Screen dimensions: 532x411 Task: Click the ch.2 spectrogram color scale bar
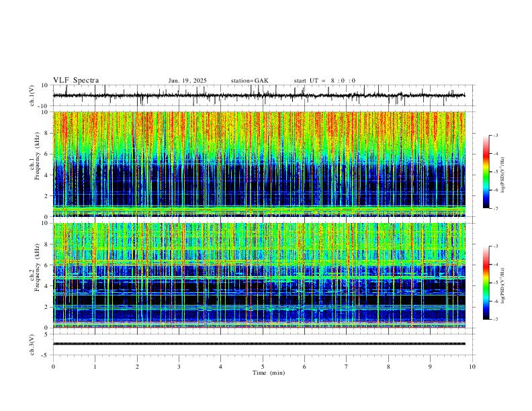click(486, 283)
